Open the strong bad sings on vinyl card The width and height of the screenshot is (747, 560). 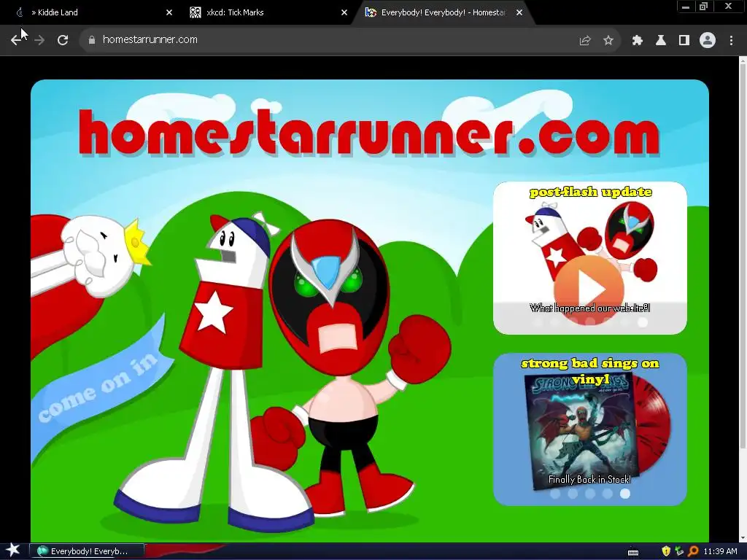tap(589, 429)
